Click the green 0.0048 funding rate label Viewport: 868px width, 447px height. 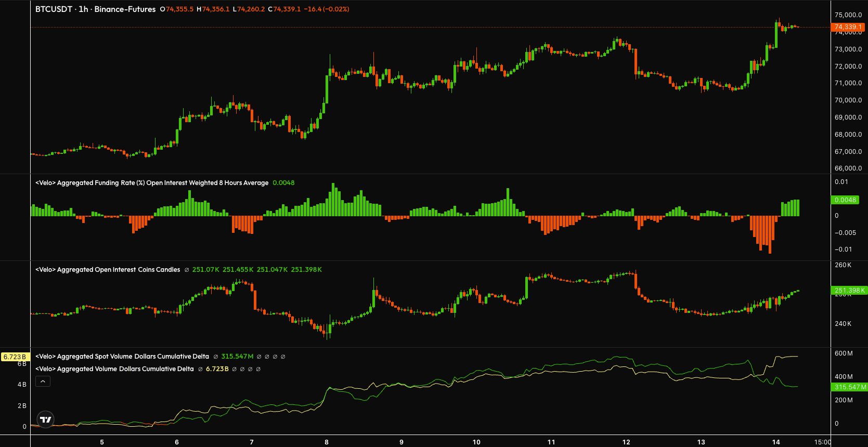pos(845,200)
